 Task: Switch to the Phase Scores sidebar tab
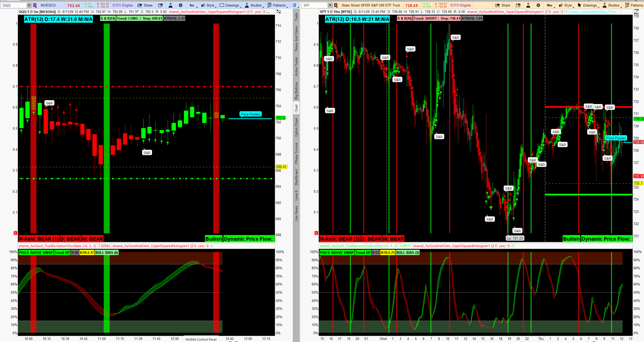(296, 153)
